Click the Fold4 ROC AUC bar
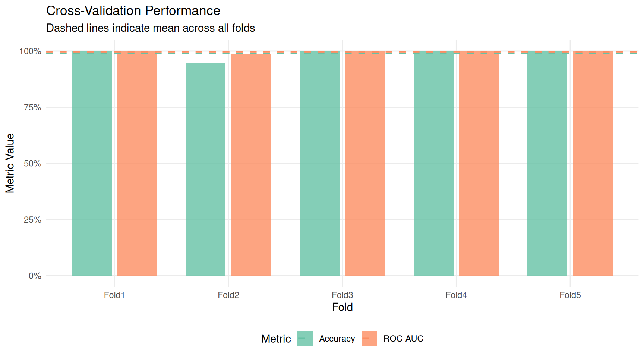 pos(479,164)
